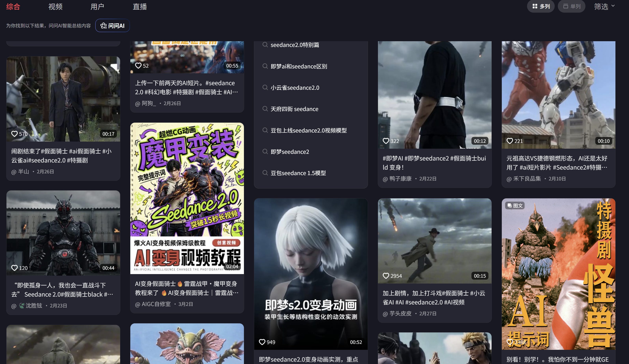Open the title AI变身假面骑士 雷霆战甲
Image resolution: width=629 pixels, height=364 pixels.
click(x=187, y=288)
